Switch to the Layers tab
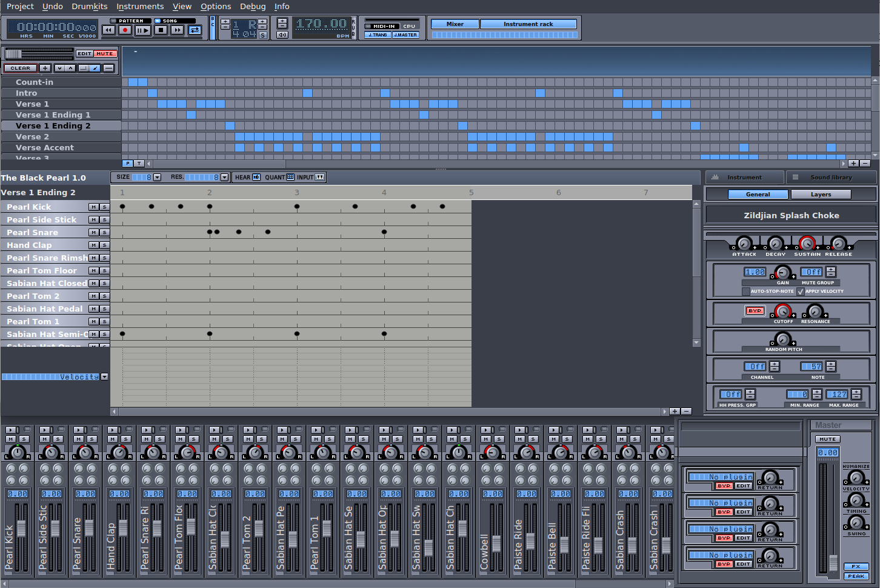880x588 pixels. pos(821,195)
